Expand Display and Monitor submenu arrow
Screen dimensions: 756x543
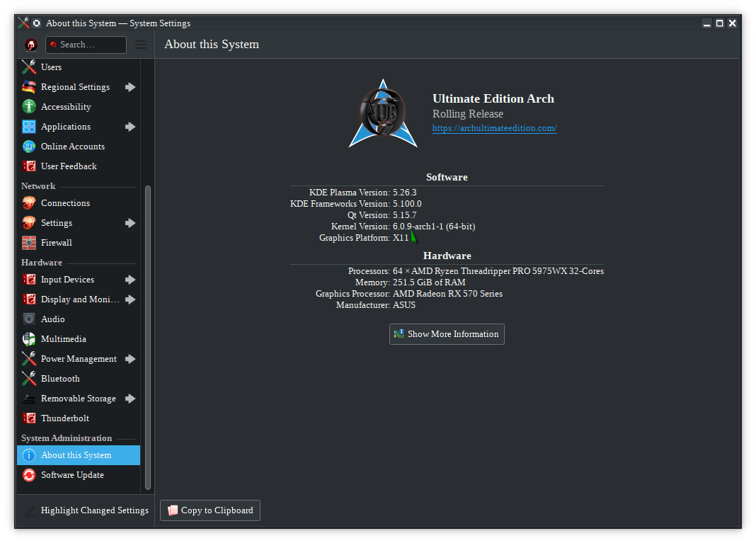(130, 299)
